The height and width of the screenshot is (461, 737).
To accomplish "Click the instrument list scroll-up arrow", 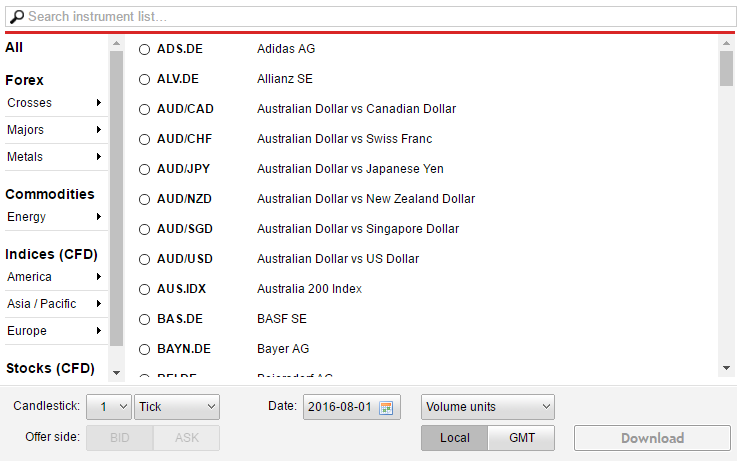I will 726,43.
